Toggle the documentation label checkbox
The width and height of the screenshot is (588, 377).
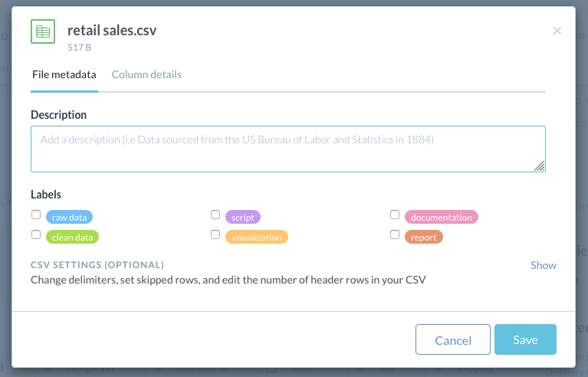coord(395,215)
